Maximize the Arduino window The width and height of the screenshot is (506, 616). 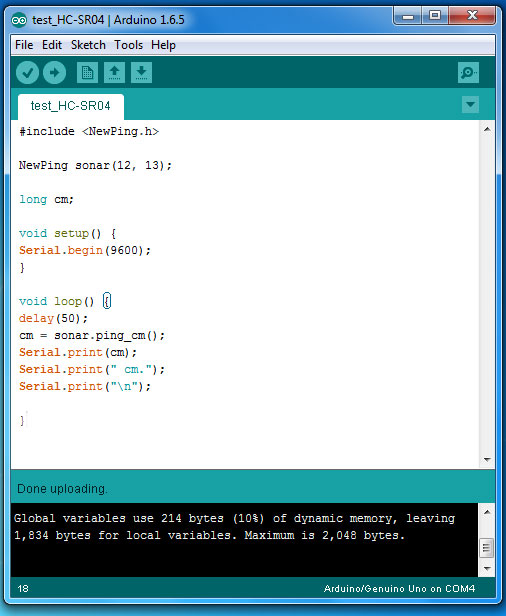pyautogui.click(x=435, y=16)
